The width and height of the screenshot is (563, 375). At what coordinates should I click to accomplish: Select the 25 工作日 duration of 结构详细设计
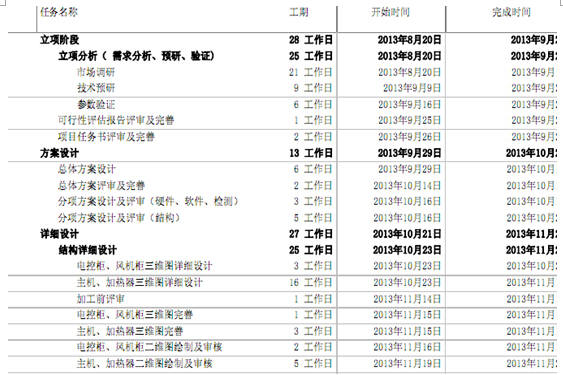point(311,250)
